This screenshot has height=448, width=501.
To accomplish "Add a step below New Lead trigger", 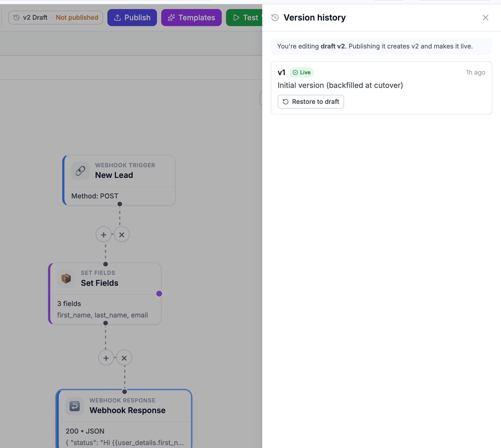I will tap(103, 235).
